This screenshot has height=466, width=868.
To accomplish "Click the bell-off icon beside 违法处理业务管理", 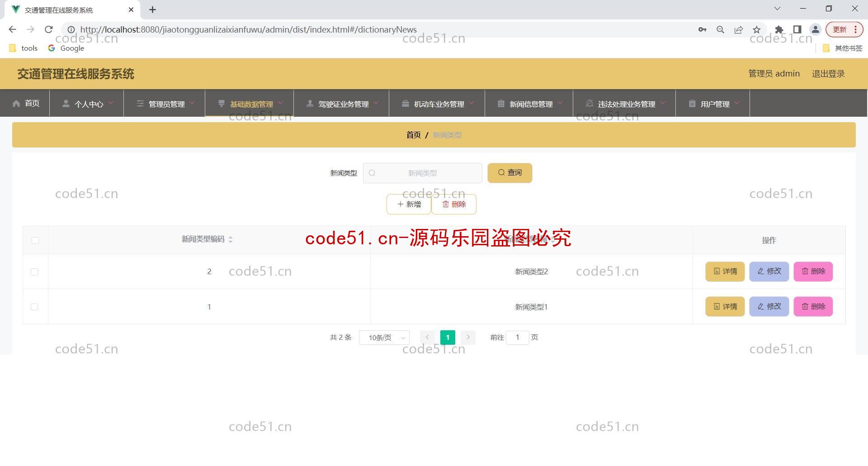I will point(590,104).
